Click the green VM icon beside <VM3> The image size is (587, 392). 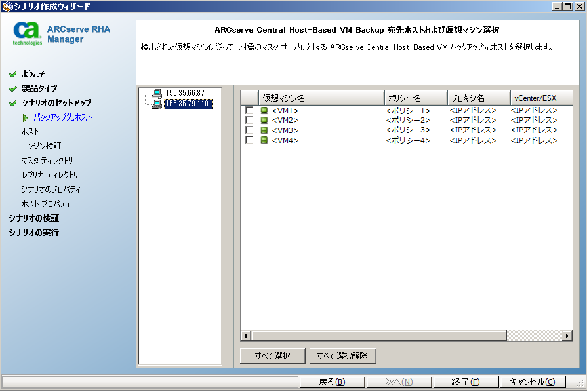click(x=264, y=130)
